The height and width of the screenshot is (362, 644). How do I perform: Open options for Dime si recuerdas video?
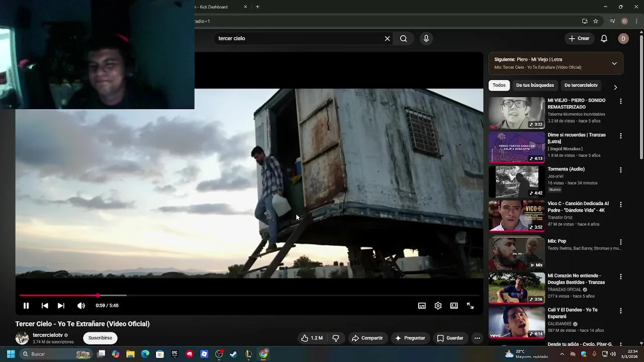point(620,136)
